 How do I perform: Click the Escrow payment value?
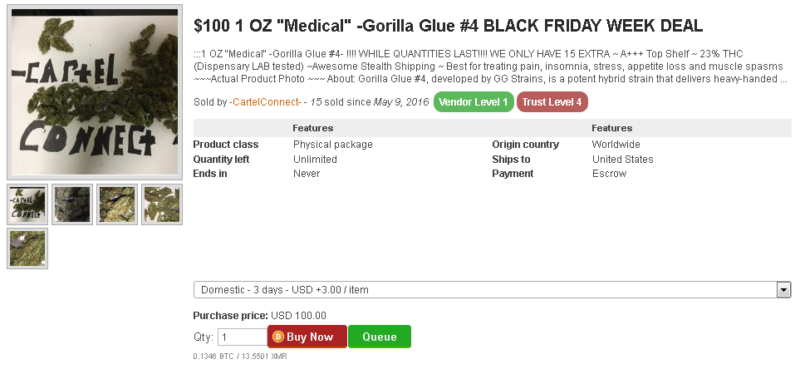click(x=609, y=174)
